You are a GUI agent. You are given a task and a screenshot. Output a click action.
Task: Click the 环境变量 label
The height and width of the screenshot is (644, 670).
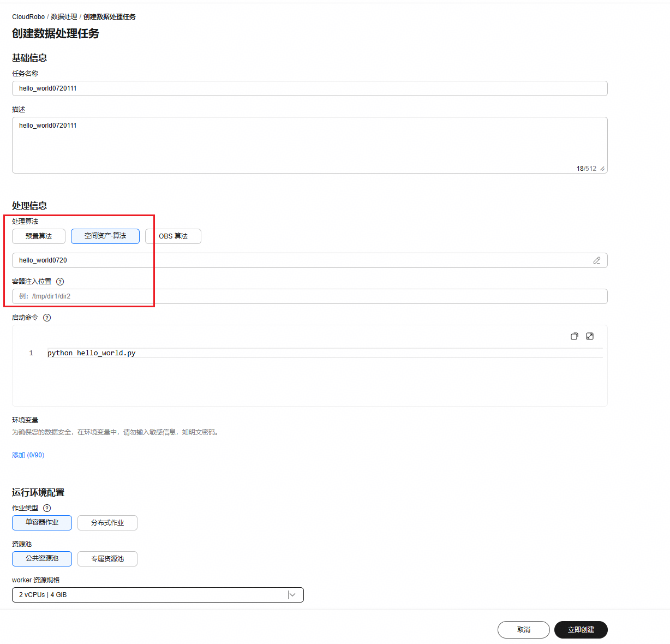coord(25,420)
